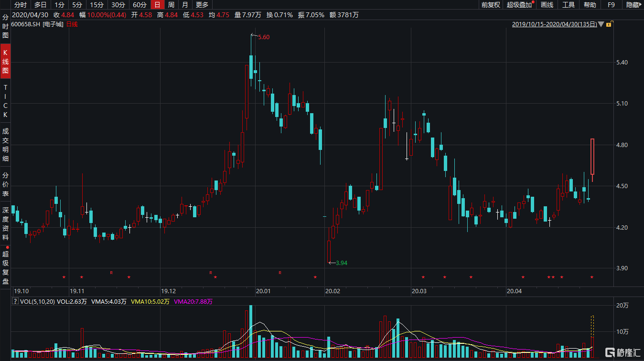Activate the K线图 panel in the sidebar
The image size is (644, 361).
coord(5,61)
